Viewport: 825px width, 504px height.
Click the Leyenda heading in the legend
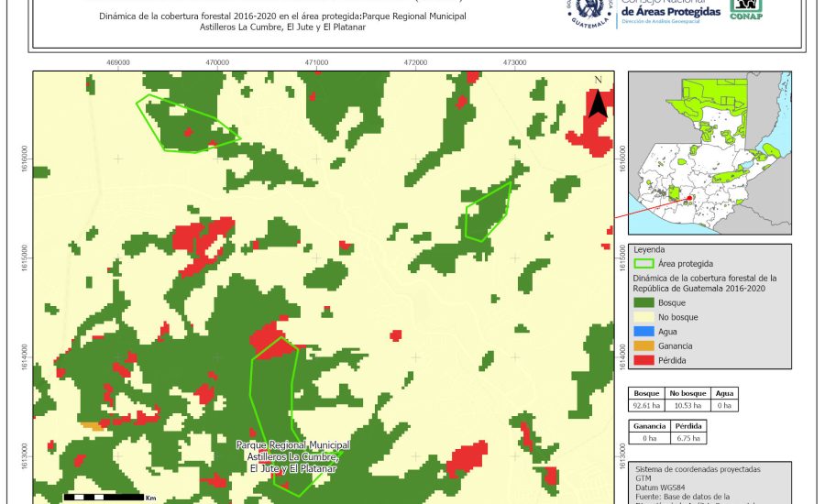[649, 249]
